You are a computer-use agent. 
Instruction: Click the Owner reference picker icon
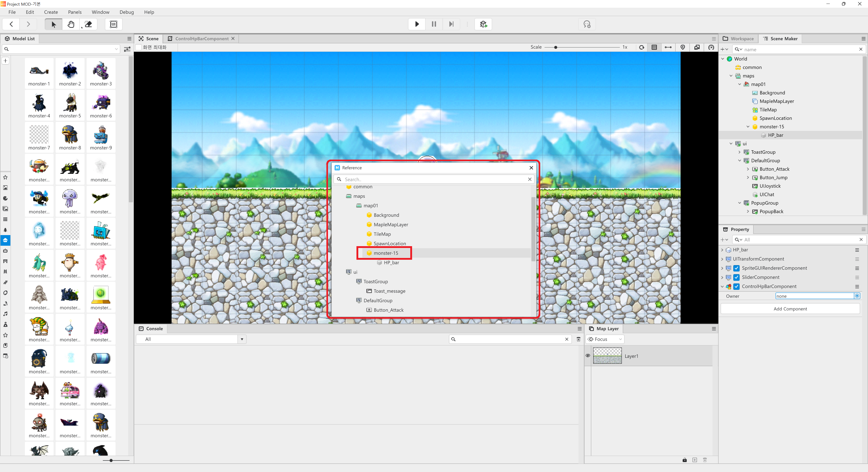click(857, 296)
